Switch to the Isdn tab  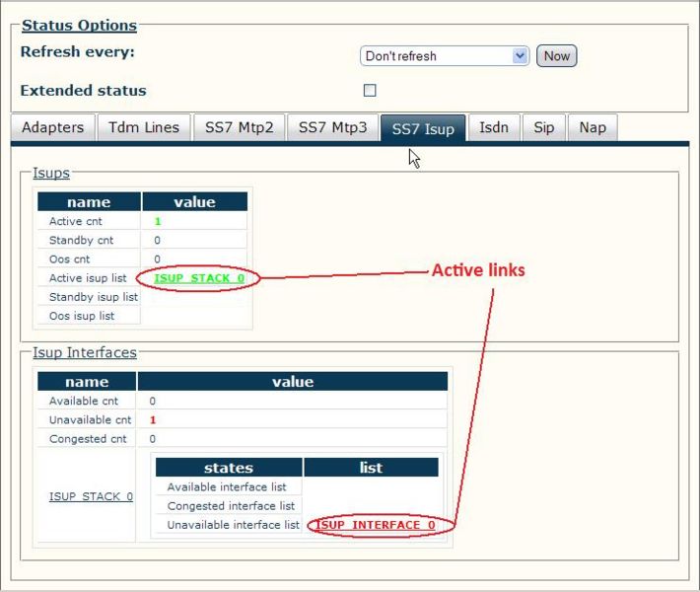pos(494,128)
